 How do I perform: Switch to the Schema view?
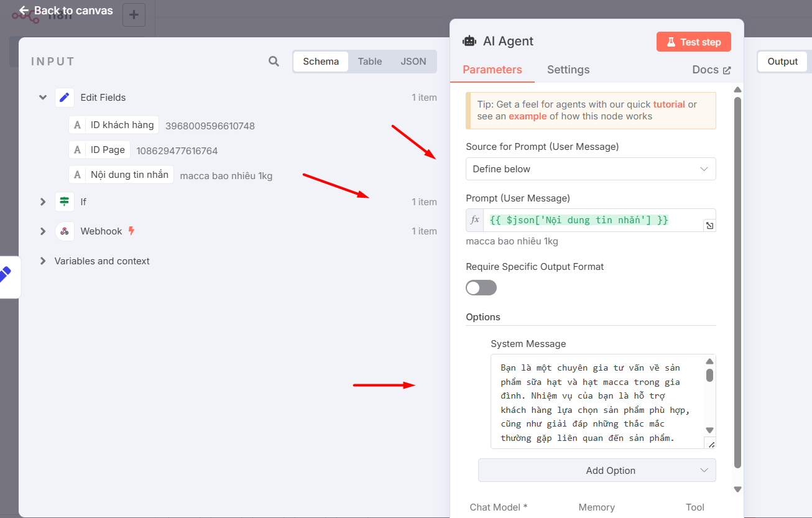(x=321, y=62)
